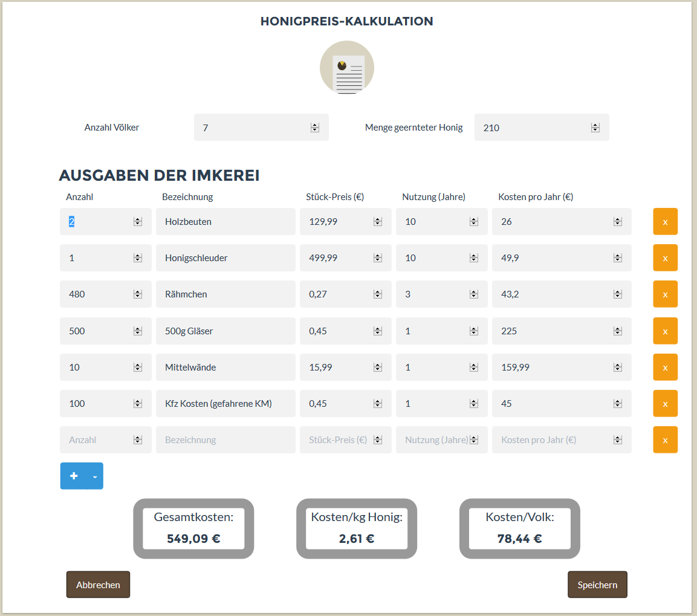
Task: Save the calculation with Speichern
Action: [x=597, y=585]
